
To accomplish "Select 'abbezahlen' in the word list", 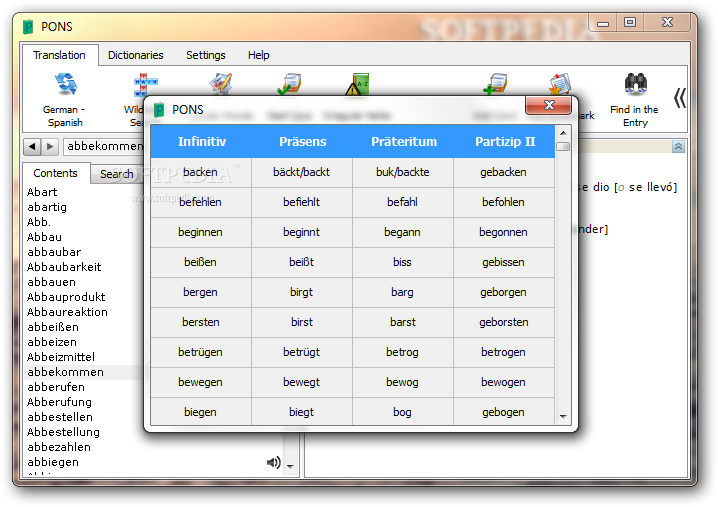I will (x=59, y=447).
